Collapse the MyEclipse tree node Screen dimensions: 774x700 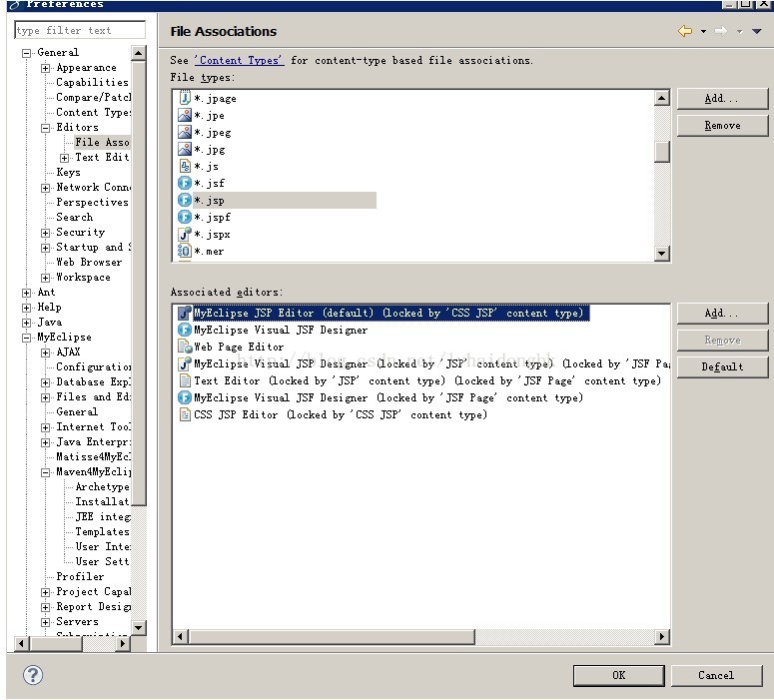point(27,338)
